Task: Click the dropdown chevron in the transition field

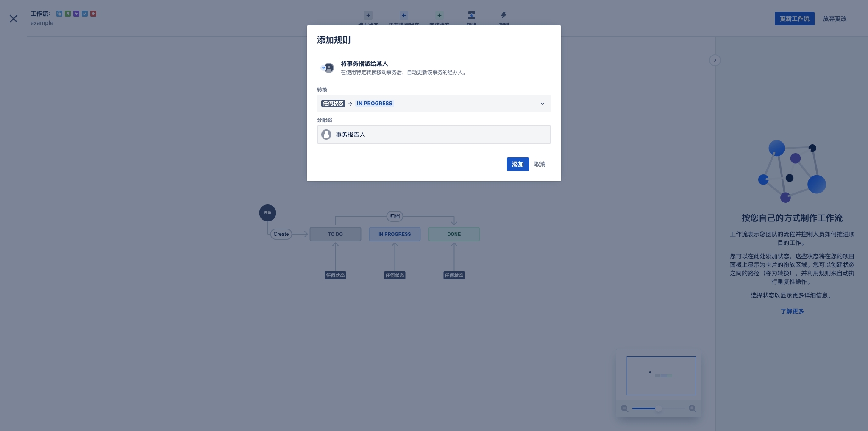Action: click(x=542, y=104)
